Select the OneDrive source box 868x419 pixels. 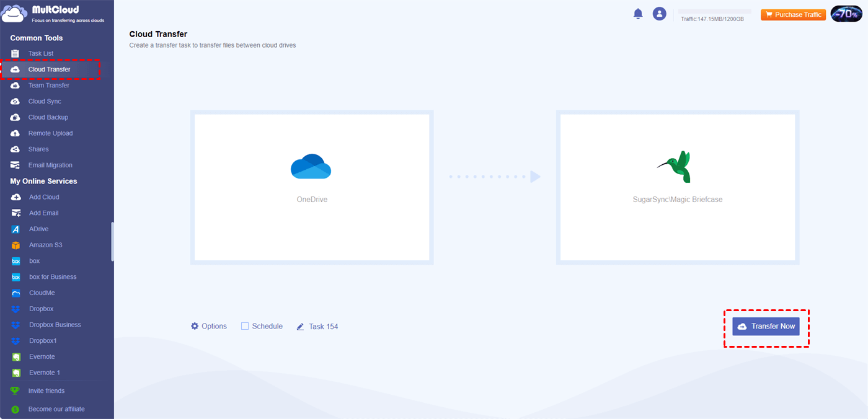click(312, 187)
